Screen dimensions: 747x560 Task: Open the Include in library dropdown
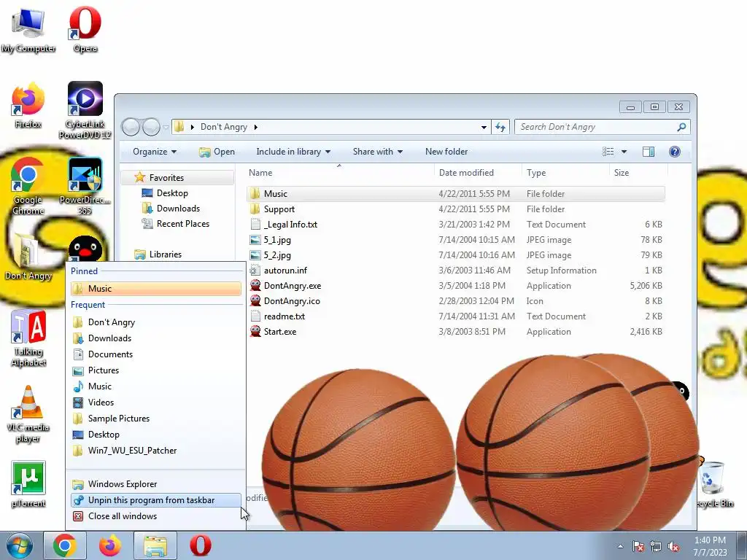pos(293,152)
